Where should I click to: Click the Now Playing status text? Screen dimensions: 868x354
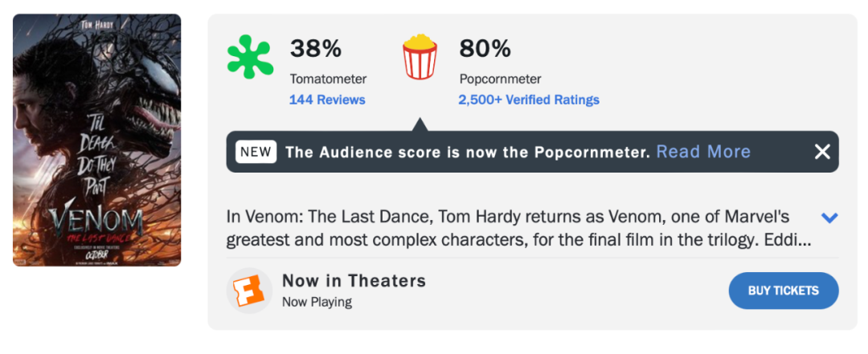(317, 303)
